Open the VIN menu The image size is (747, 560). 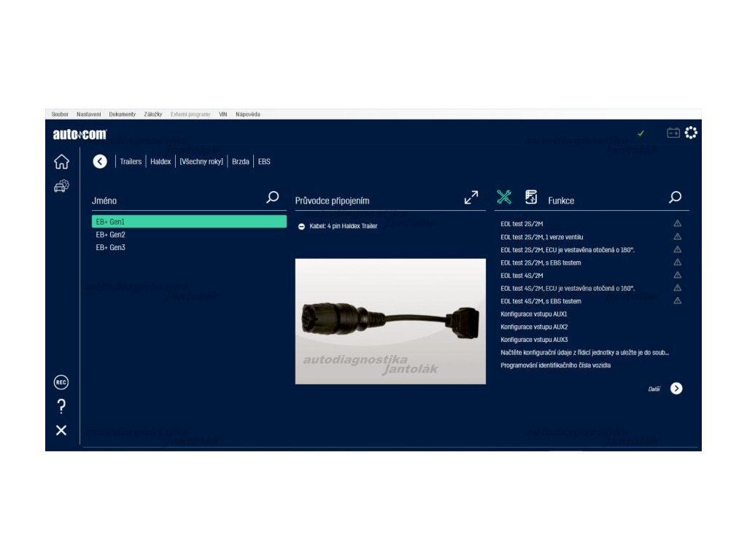(x=223, y=114)
